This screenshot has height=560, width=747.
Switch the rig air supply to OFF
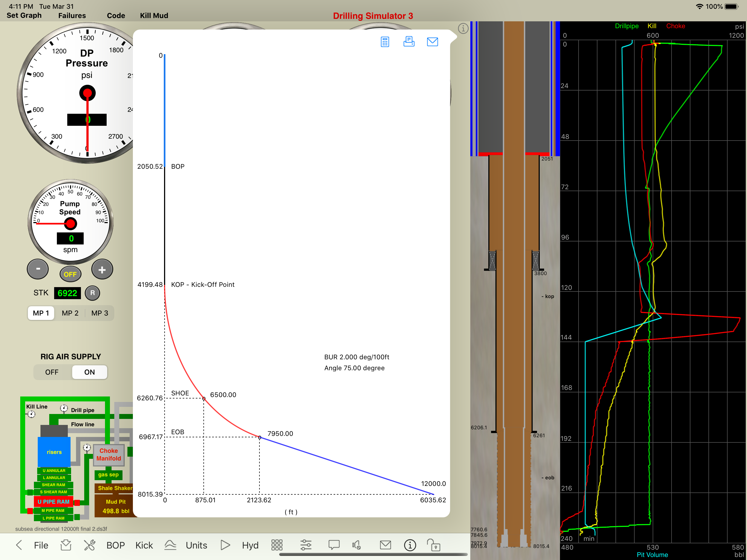click(52, 372)
